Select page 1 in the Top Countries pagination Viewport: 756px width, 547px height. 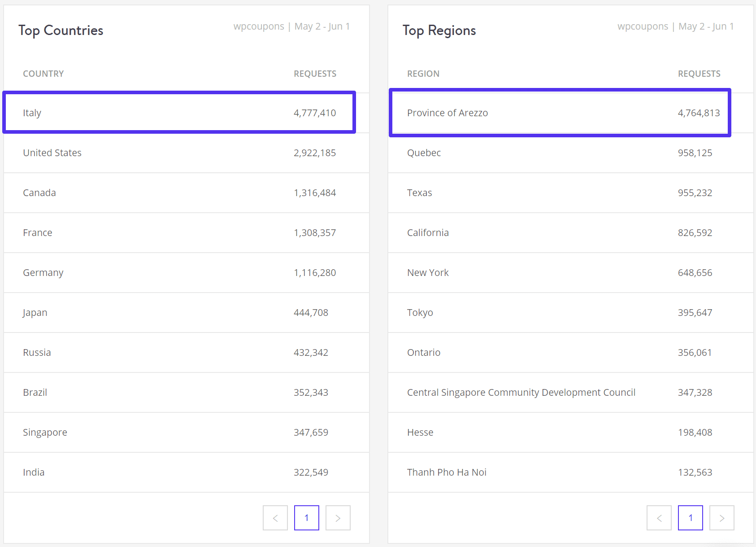coord(306,517)
